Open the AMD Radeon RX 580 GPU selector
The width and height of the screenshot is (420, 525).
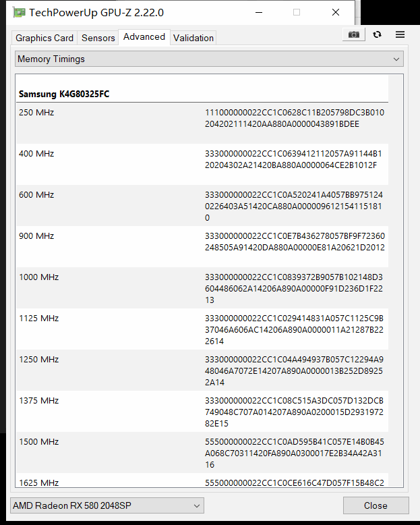click(x=107, y=505)
